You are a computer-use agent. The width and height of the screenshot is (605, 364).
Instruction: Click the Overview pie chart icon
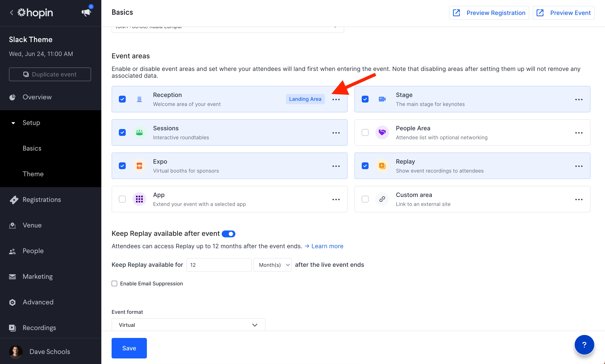12,97
